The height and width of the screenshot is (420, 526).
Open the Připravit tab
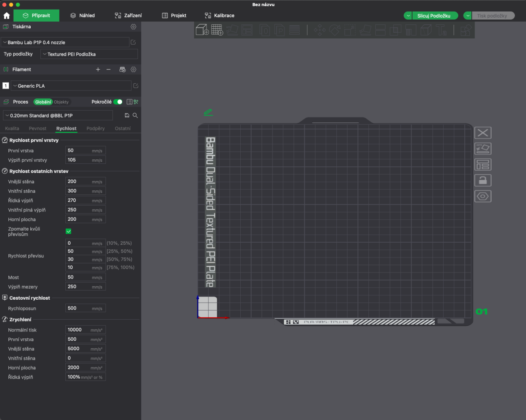point(36,16)
